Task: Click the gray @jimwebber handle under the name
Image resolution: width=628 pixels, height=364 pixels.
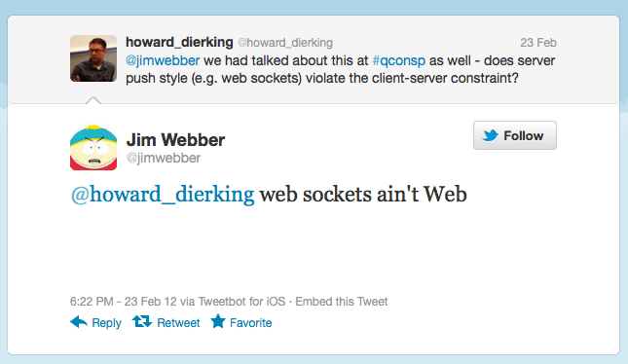Action: point(164,158)
